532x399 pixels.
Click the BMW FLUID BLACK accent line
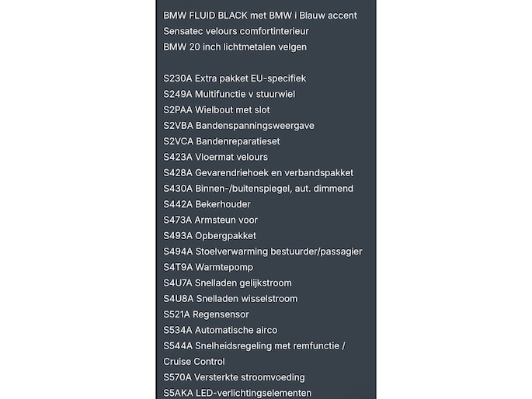tap(260, 16)
